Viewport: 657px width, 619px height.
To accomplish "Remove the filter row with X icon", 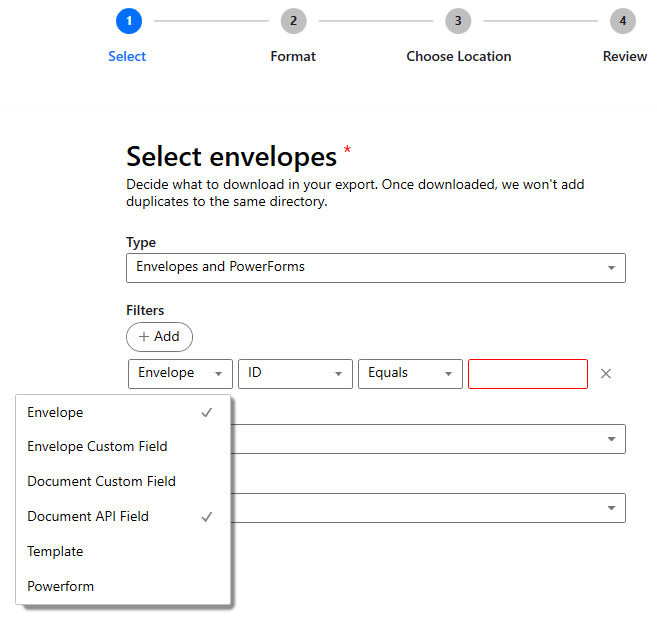I will (606, 373).
